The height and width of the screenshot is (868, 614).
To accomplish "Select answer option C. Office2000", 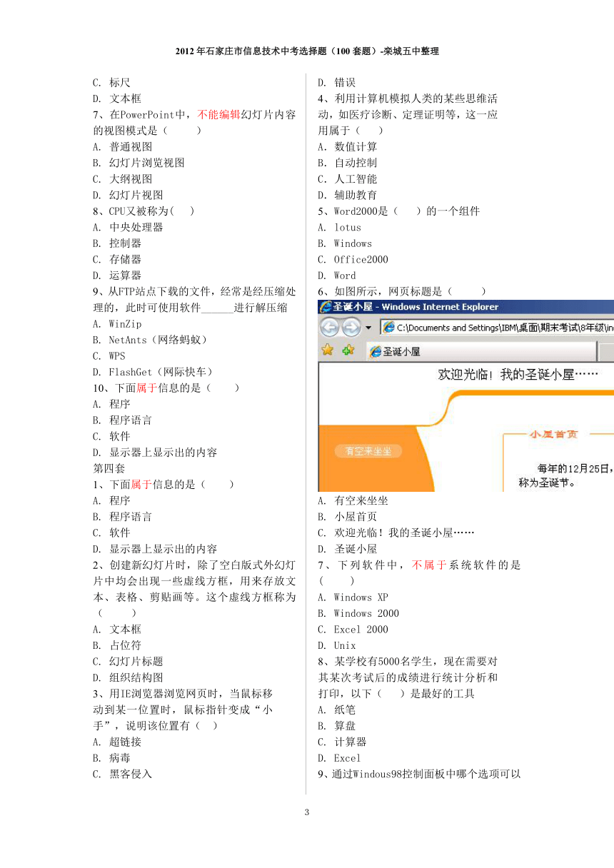I will point(353,260).
